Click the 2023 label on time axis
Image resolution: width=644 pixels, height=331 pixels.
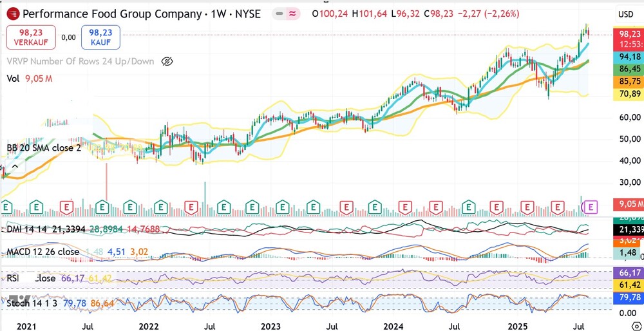(271, 327)
